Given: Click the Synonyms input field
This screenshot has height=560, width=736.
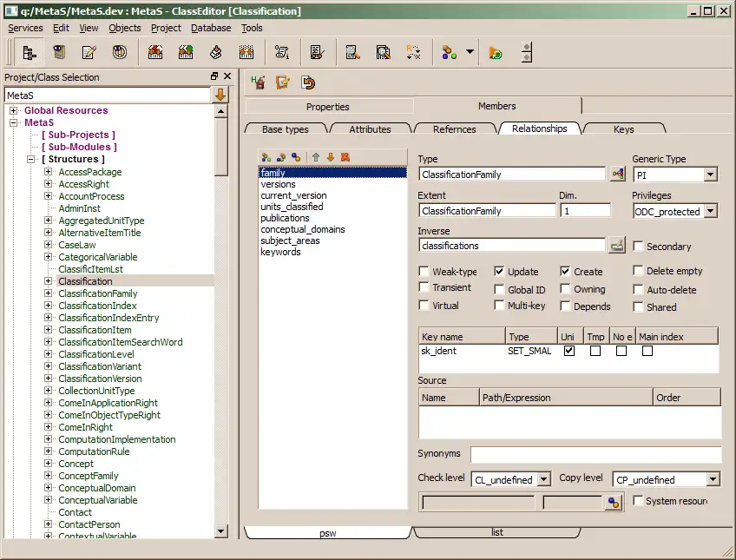Looking at the screenshot, I should pos(595,455).
